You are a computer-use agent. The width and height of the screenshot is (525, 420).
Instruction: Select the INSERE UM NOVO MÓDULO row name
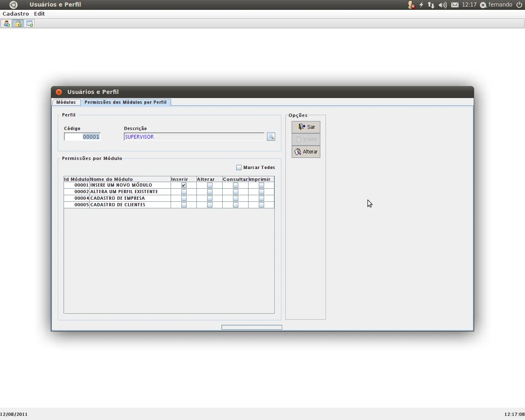pos(121,185)
